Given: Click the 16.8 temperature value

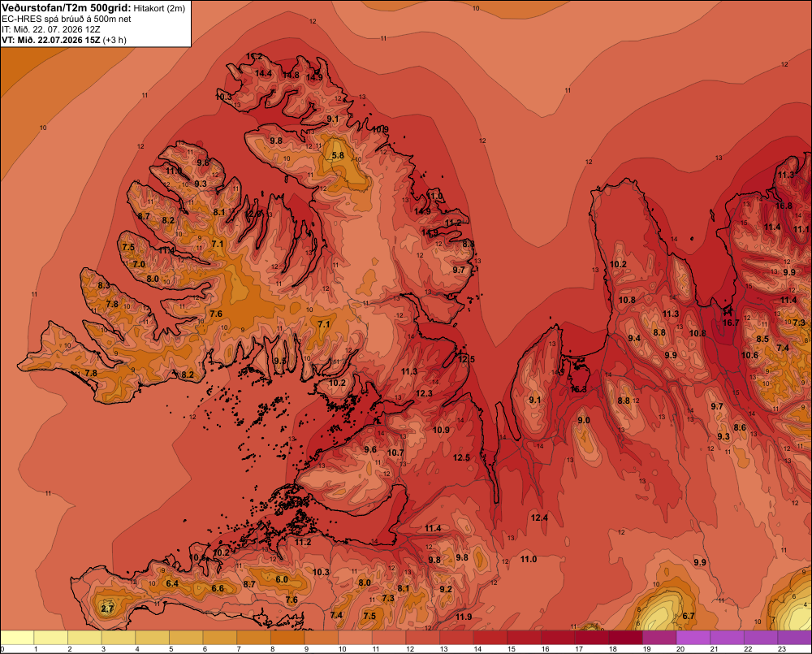Looking at the screenshot, I should [x=784, y=206].
